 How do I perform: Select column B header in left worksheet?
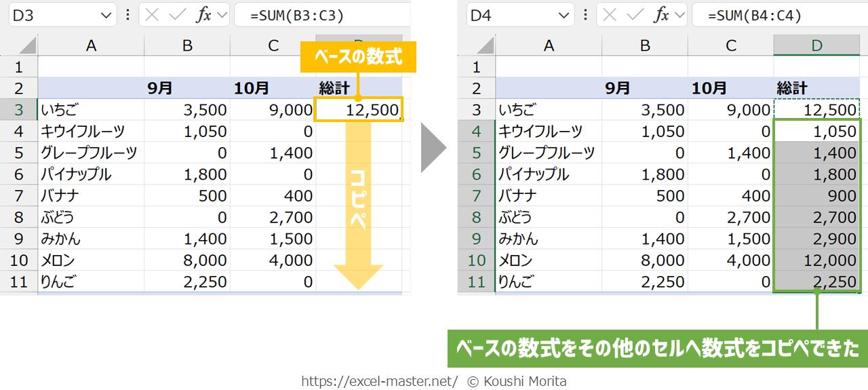(187, 45)
